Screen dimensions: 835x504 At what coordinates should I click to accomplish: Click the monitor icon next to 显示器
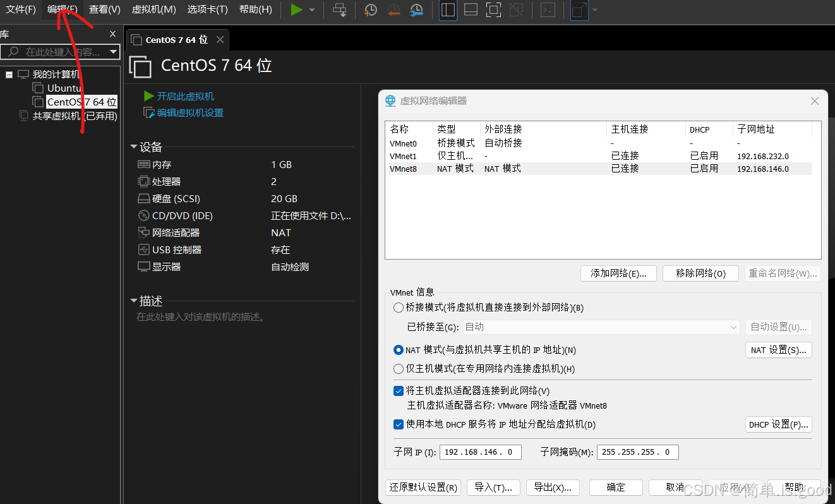143,267
